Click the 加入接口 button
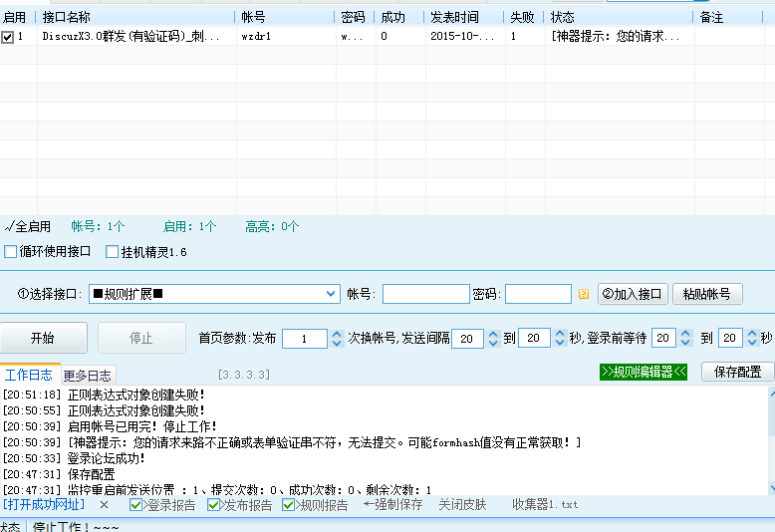The width and height of the screenshot is (775, 532). (632, 294)
